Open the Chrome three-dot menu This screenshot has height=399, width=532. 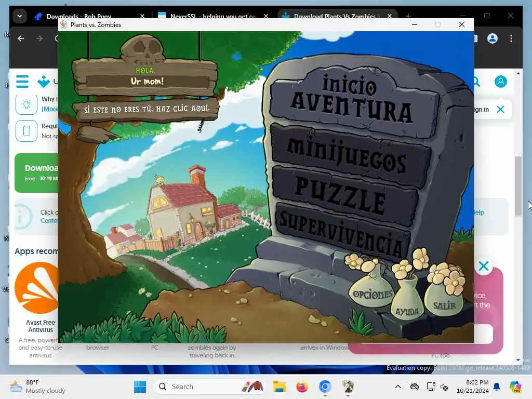(x=511, y=38)
